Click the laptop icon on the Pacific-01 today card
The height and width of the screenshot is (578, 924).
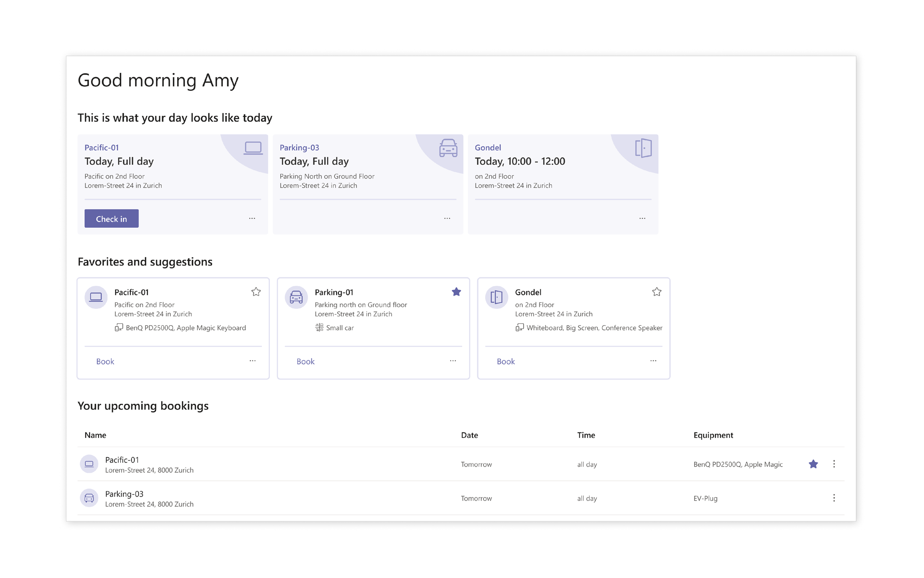tap(253, 148)
